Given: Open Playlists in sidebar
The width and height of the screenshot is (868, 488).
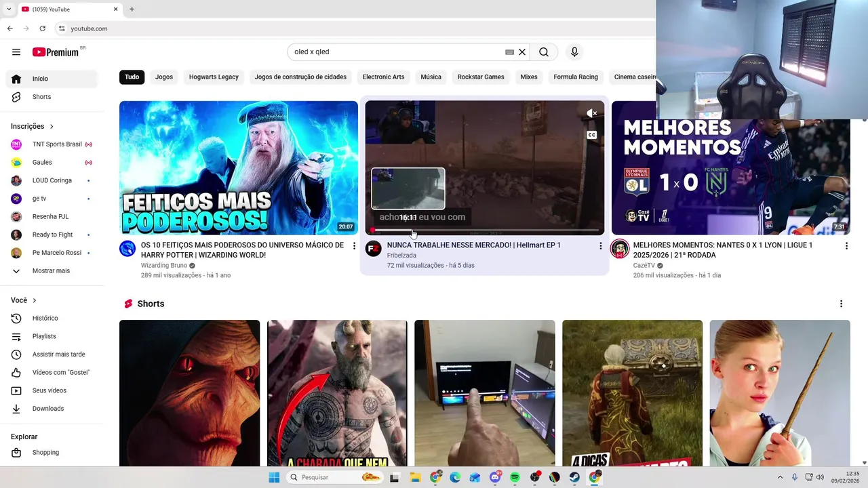Looking at the screenshot, I should click(x=52, y=336).
